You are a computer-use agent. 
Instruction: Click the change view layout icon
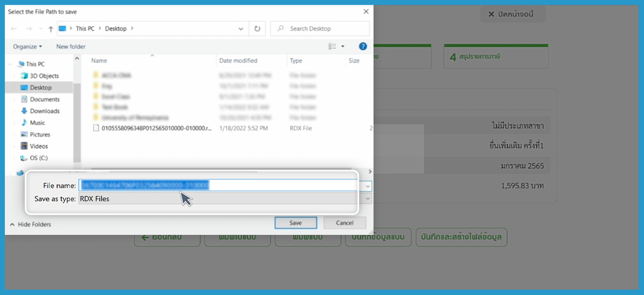point(333,47)
